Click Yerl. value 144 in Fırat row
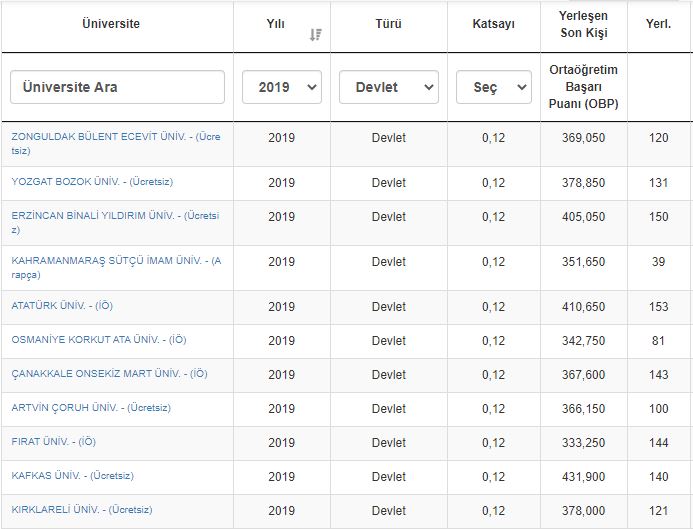This screenshot has width=693, height=529. point(659,442)
